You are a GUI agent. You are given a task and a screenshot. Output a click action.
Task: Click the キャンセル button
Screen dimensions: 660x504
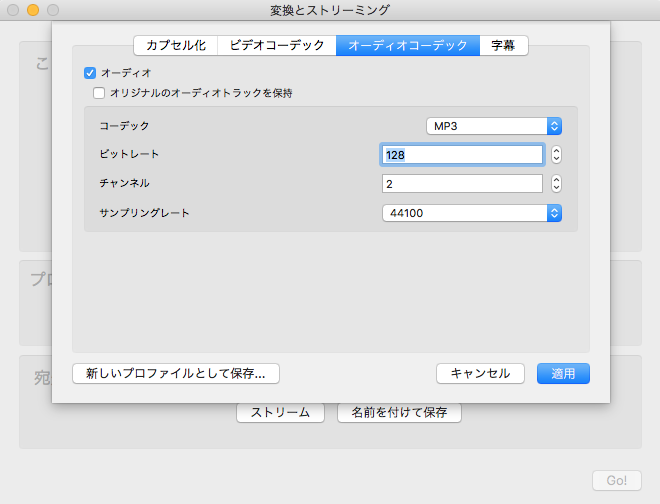480,373
